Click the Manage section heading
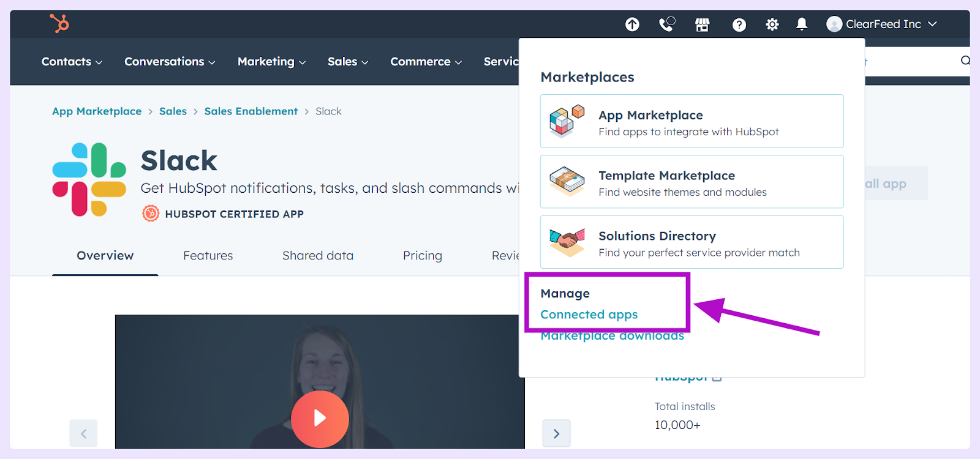The width and height of the screenshot is (980, 459). pyautogui.click(x=565, y=293)
